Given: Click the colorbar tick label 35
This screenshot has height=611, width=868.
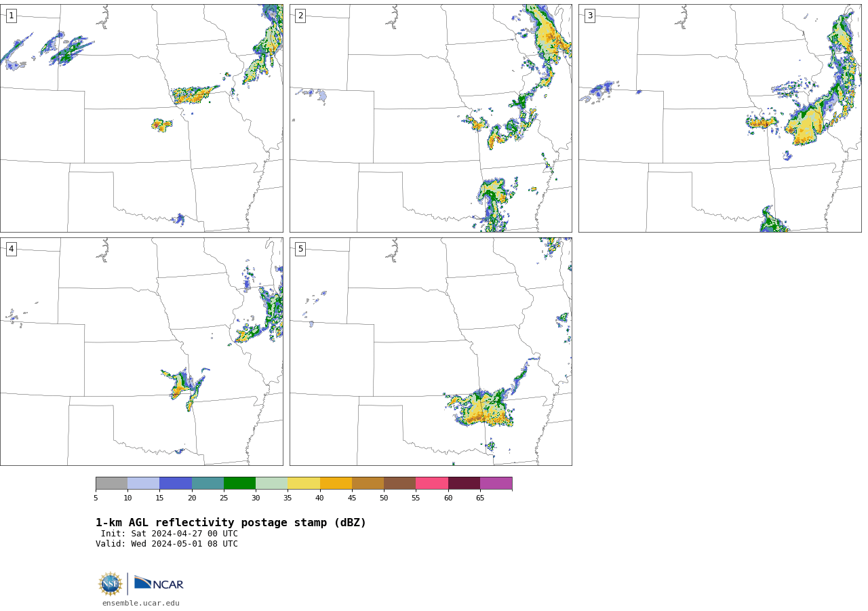Looking at the screenshot, I should pyautogui.click(x=288, y=498).
